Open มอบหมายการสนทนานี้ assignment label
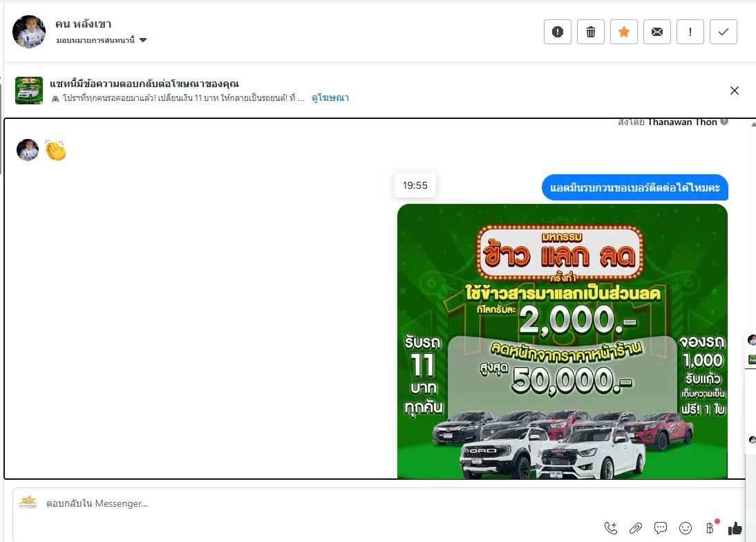 pyautogui.click(x=95, y=40)
